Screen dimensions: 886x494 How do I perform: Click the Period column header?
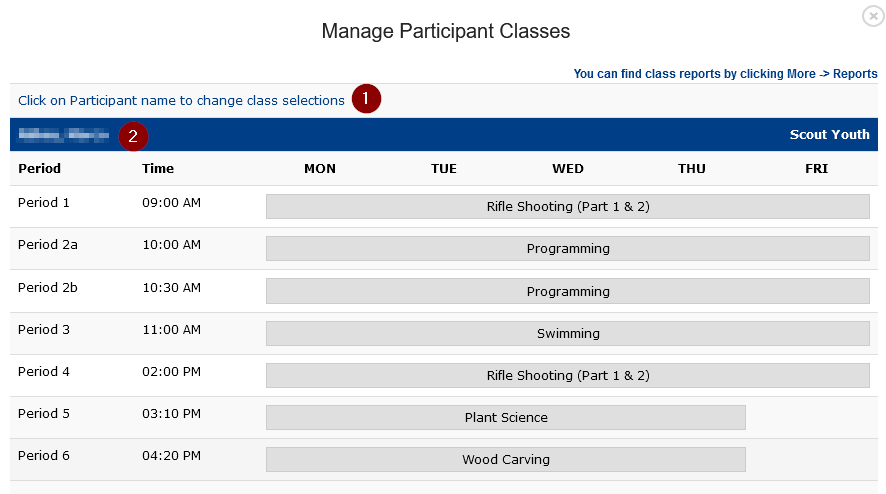[x=39, y=168]
